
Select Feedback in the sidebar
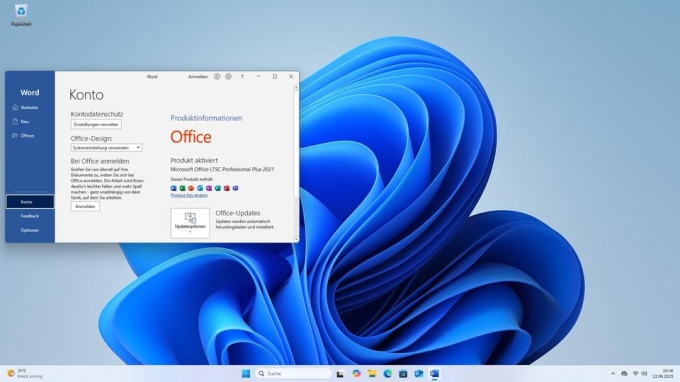coord(29,216)
